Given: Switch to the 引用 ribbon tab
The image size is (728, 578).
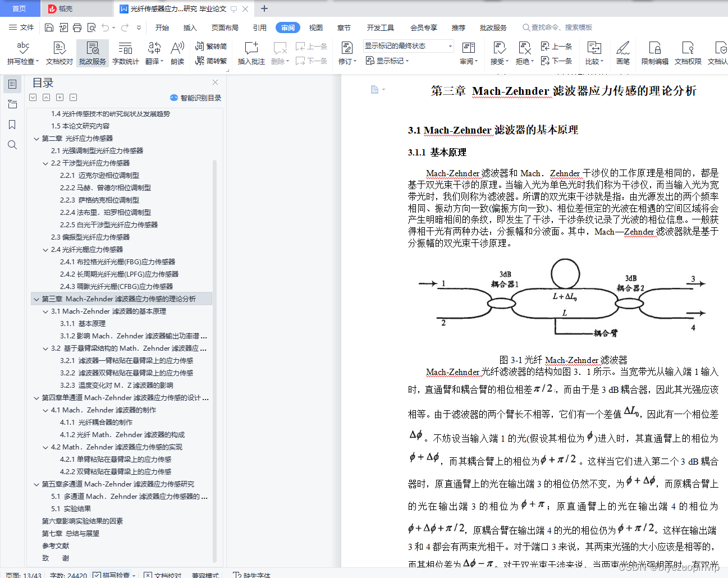Looking at the screenshot, I should [x=259, y=27].
